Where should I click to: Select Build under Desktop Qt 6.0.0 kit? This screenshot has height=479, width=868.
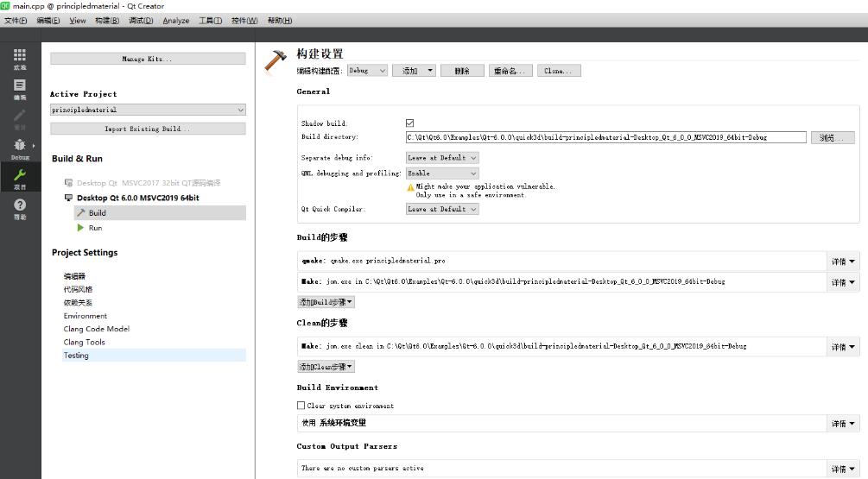click(160, 212)
